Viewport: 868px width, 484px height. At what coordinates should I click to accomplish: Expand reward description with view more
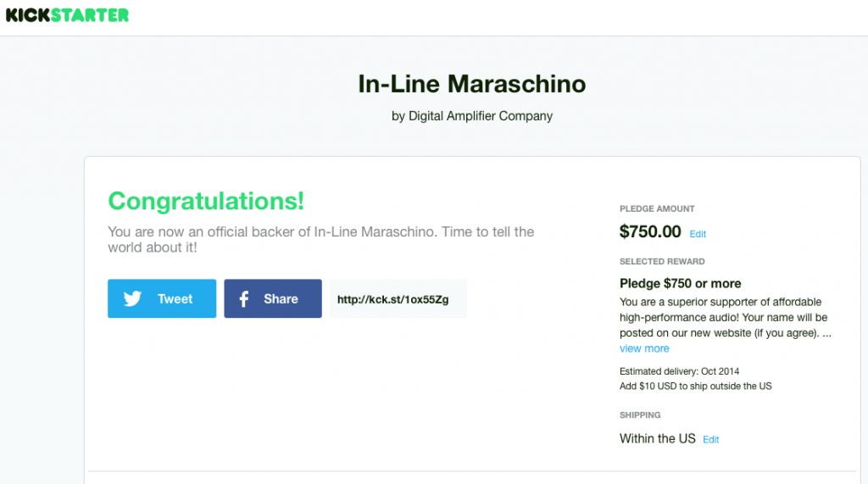[644, 348]
